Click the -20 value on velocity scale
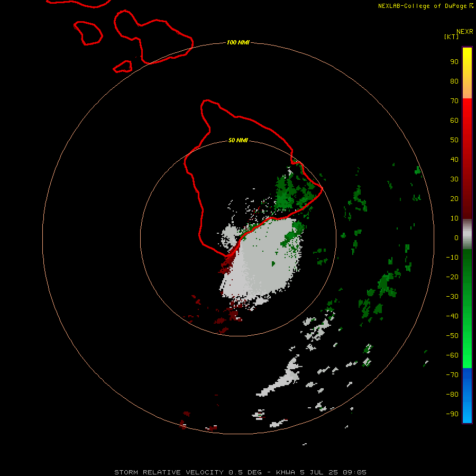Screen dimensions: 476x476 click(452, 277)
